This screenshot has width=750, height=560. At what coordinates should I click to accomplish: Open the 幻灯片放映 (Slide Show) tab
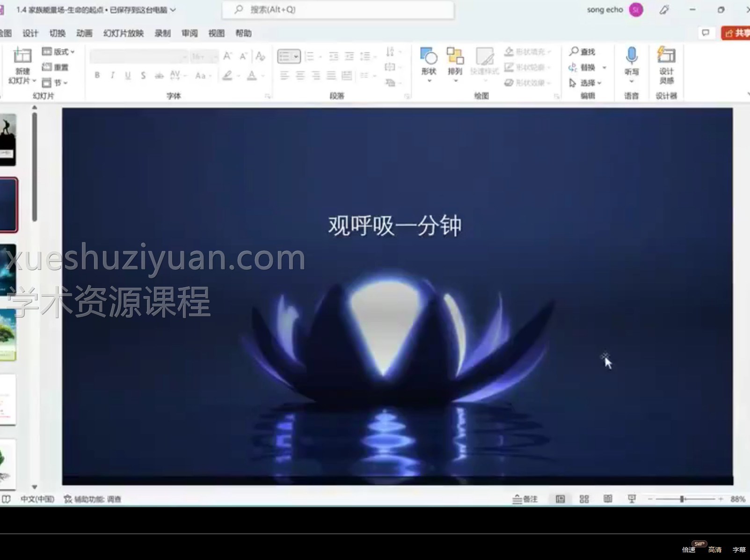point(123,33)
